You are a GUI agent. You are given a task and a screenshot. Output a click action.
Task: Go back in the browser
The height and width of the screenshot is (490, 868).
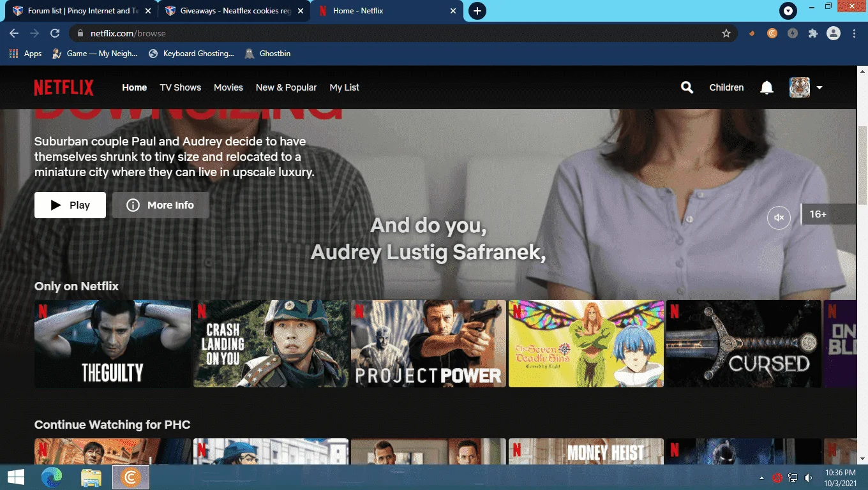14,33
